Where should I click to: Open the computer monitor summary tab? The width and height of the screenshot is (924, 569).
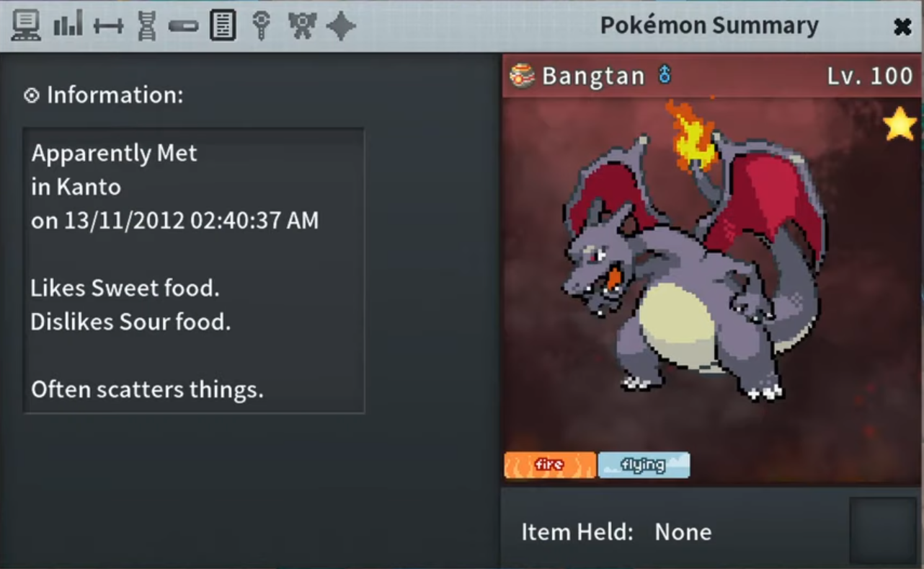pos(26,26)
